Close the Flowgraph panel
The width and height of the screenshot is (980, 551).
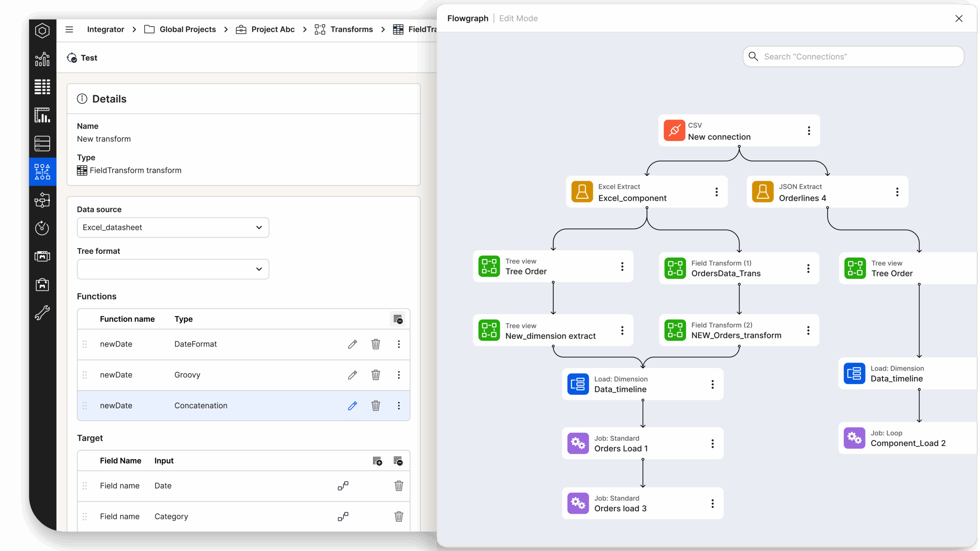(x=959, y=18)
